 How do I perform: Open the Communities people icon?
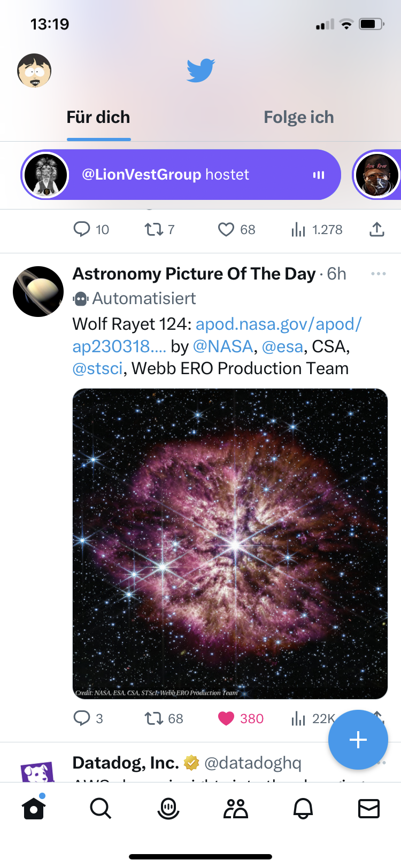[235, 809]
